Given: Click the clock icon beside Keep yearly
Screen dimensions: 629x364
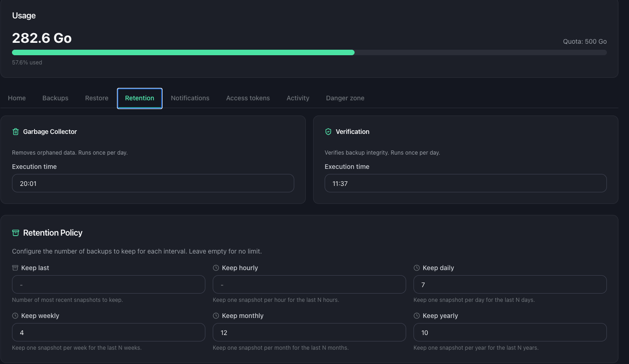Looking at the screenshot, I should pyautogui.click(x=417, y=316).
